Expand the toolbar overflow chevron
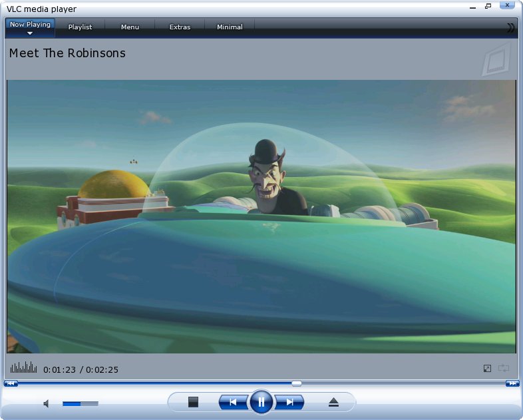 click(x=510, y=27)
